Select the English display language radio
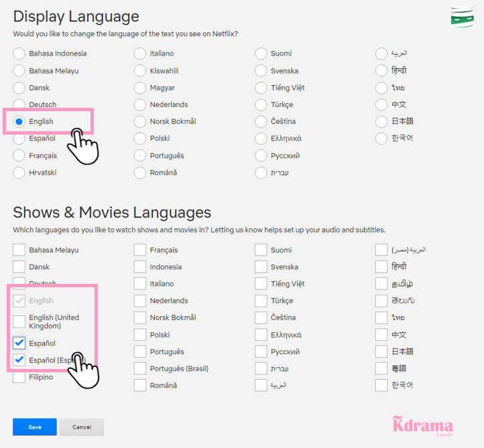 19,121
